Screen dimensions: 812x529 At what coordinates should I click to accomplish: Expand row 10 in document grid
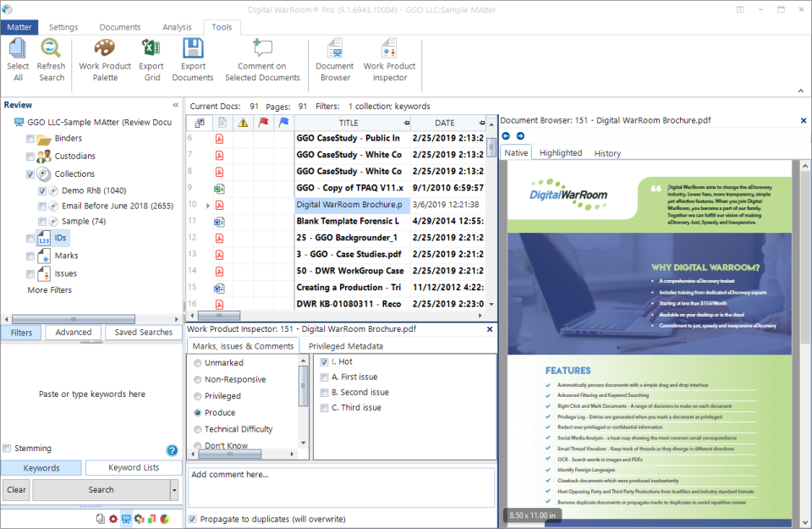point(208,205)
